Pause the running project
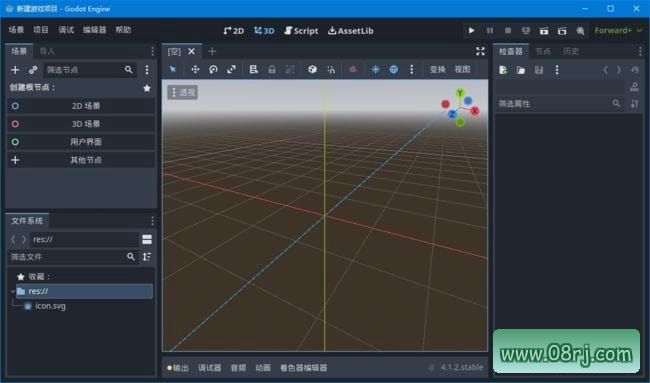 (490, 30)
